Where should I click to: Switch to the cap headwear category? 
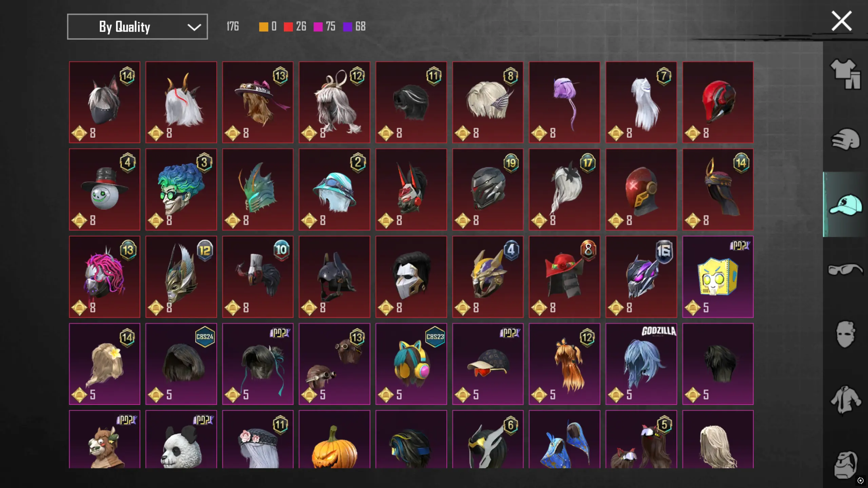click(x=845, y=204)
